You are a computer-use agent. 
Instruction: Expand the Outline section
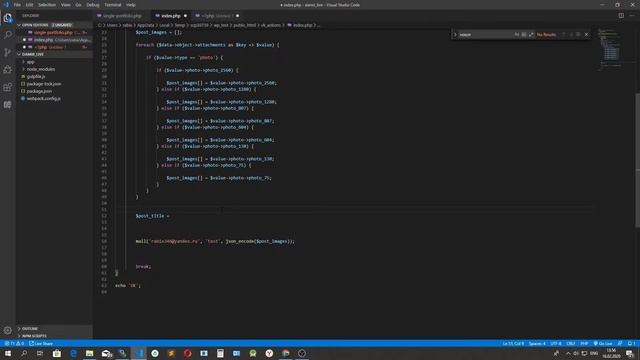coord(54,329)
